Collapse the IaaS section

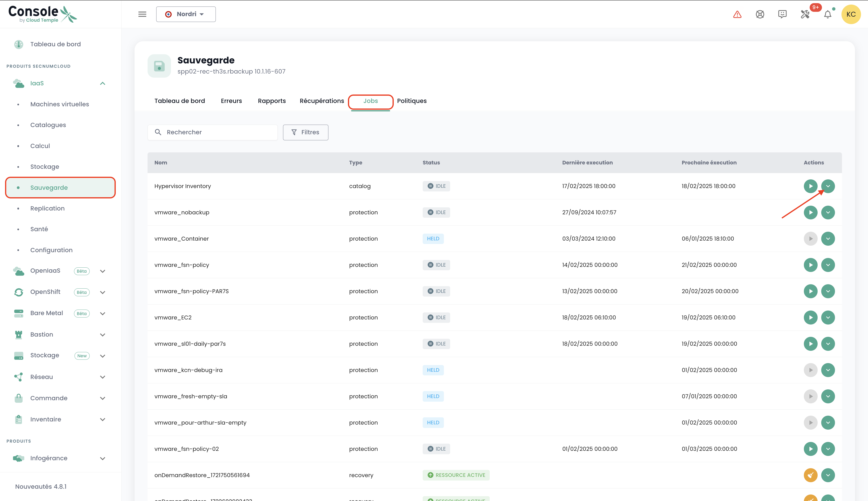102,83
